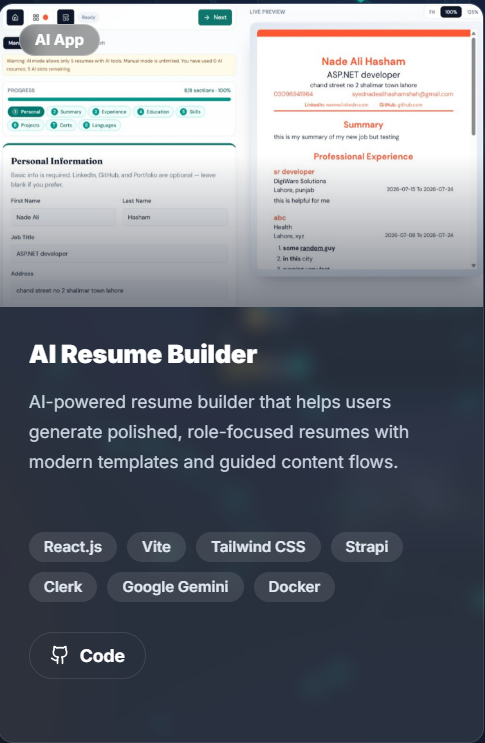Go to the Summary section step
The image size is (485, 743).
click(66, 112)
